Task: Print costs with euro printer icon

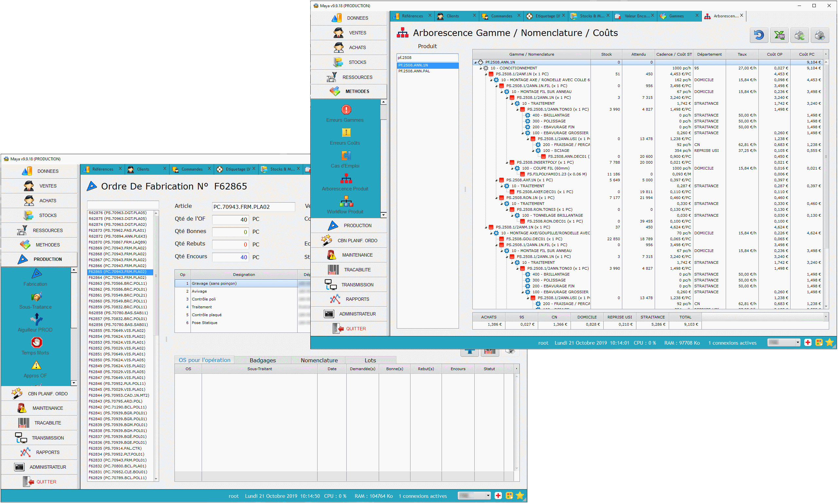Action: (x=799, y=35)
